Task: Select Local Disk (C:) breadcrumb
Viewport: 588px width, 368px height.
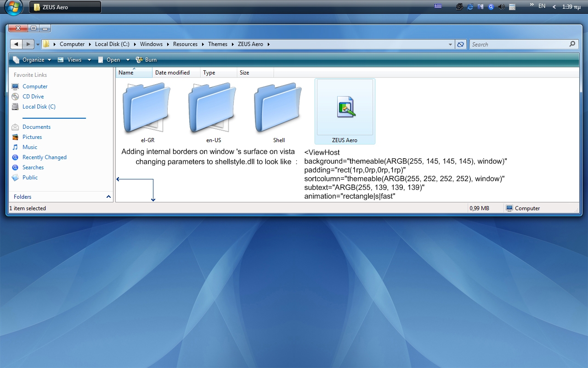Action: (112, 44)
